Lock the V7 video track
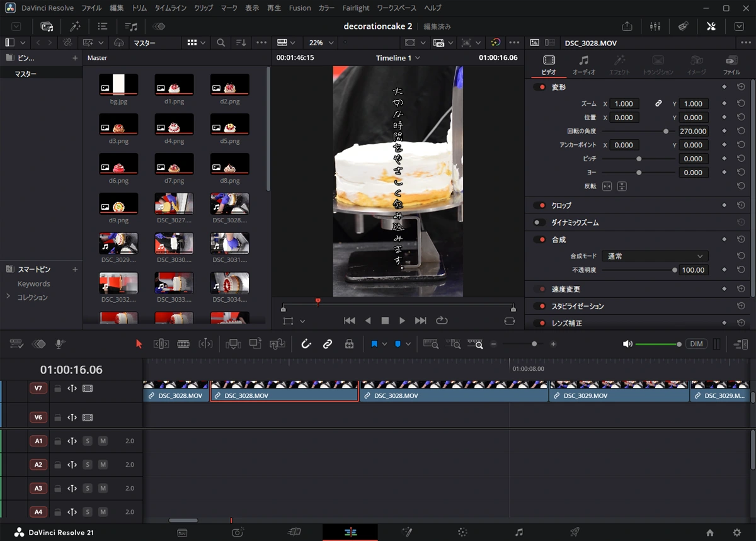Image resolution: width=756 pixels, height=541 pixels. click(58, 389)
